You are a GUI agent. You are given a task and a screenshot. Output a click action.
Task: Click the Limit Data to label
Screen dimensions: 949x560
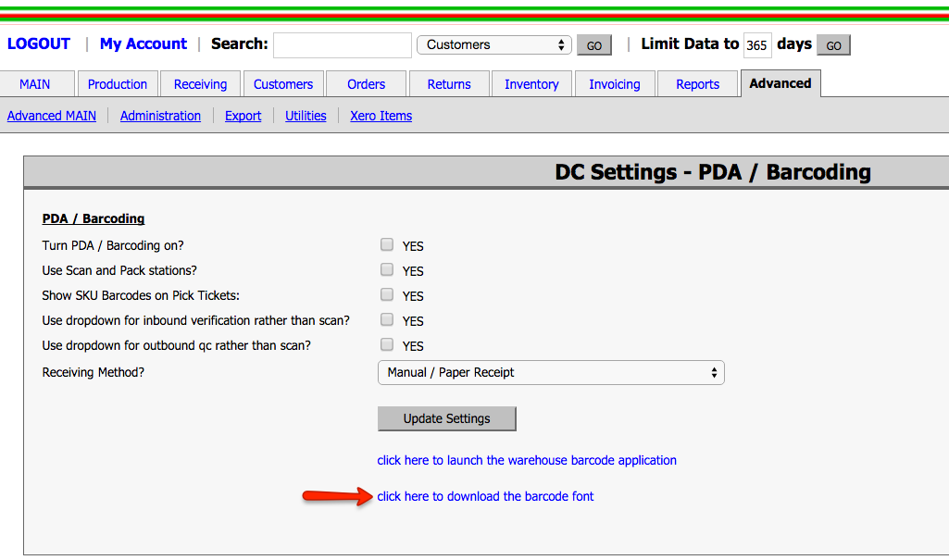pos(690,44)
